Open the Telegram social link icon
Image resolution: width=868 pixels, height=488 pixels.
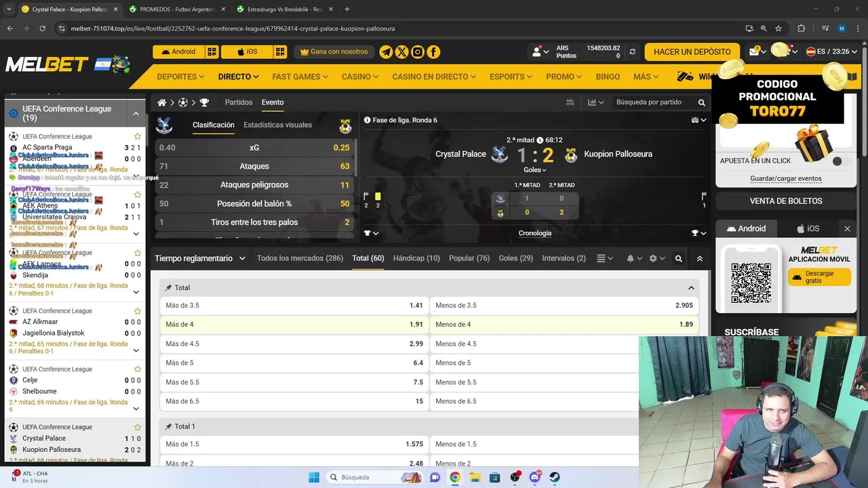pos(386,52)
